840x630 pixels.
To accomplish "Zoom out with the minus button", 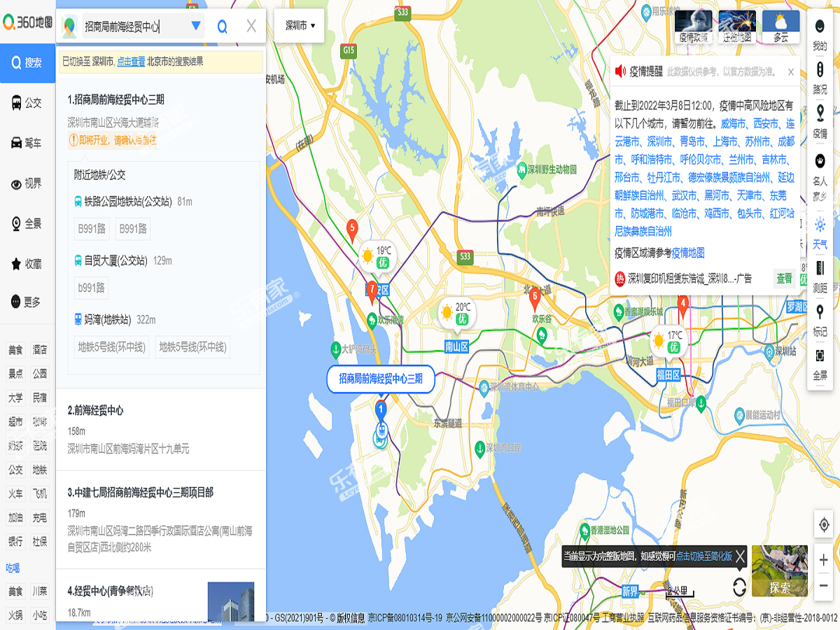I will [823, 586].
